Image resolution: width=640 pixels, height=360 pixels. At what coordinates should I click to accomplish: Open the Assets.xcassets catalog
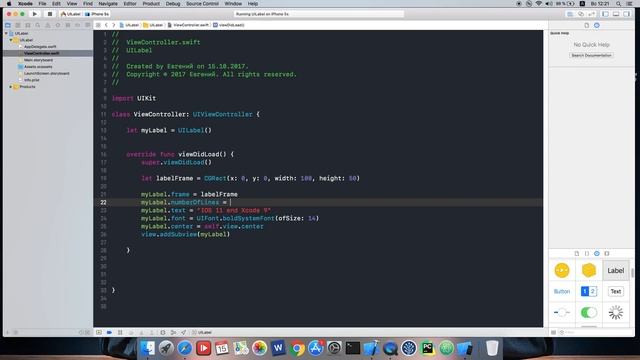(x=38, y=67)
